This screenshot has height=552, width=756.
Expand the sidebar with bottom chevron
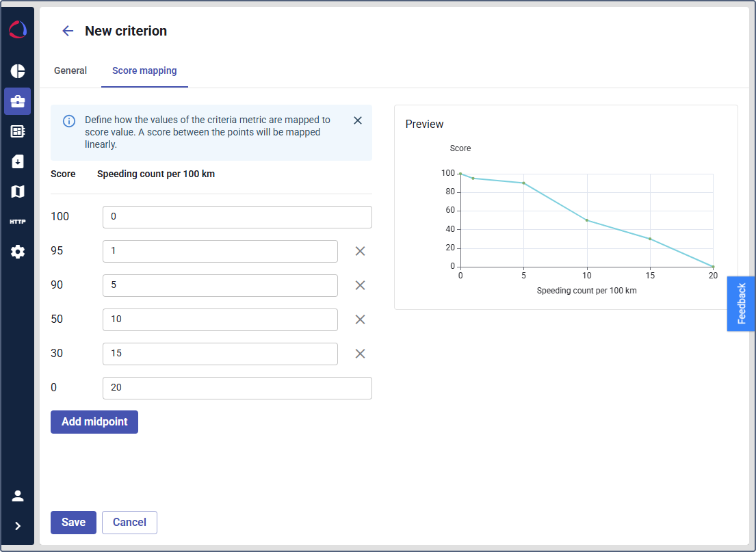18,526
